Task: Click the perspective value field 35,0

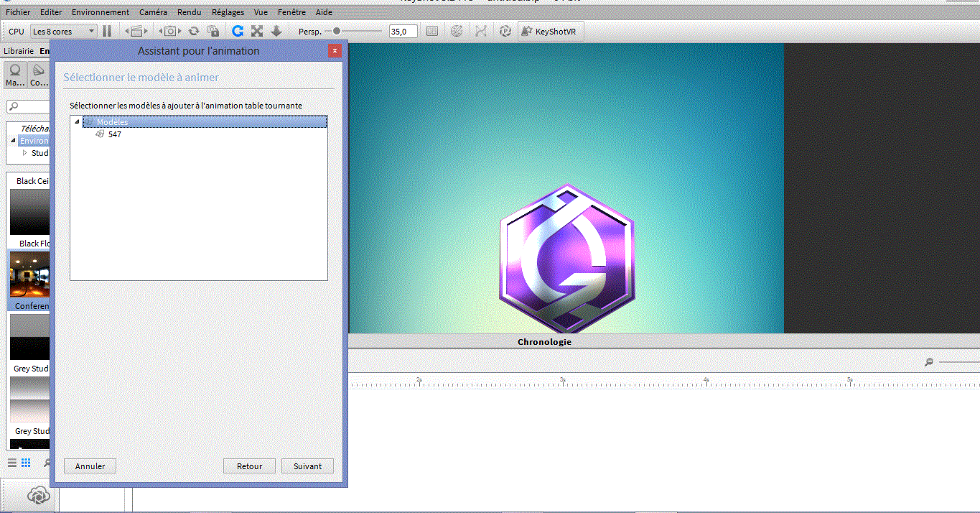Action: [x=403, y=31]
